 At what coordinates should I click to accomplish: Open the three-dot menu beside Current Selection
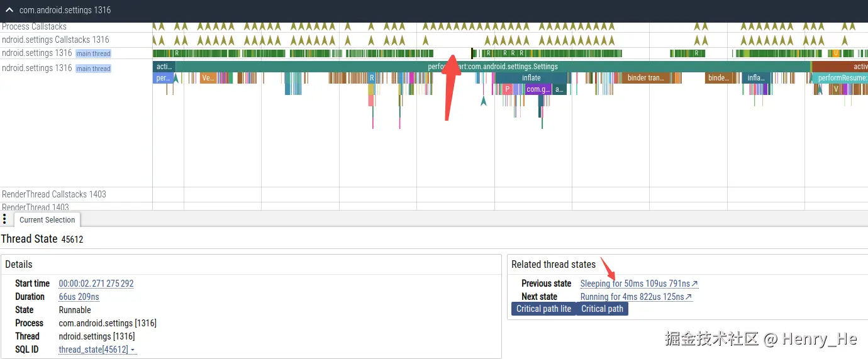pyautogui.click(x=4, y=219)
